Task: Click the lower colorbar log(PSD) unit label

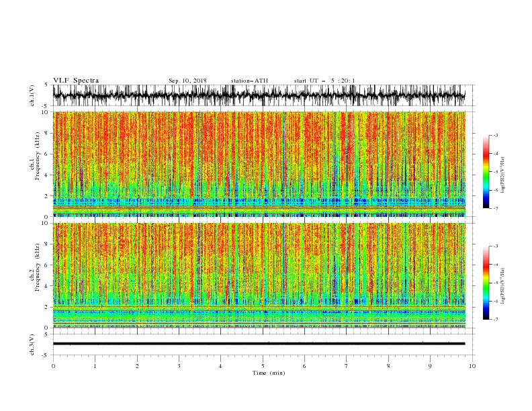Action: tap(503, 286)
